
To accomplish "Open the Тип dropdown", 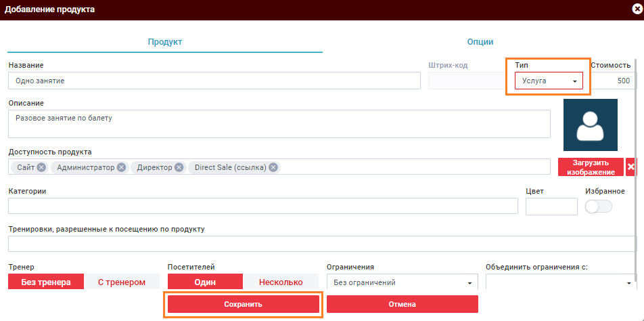I will pyautogui.click(x=548, y=81).
